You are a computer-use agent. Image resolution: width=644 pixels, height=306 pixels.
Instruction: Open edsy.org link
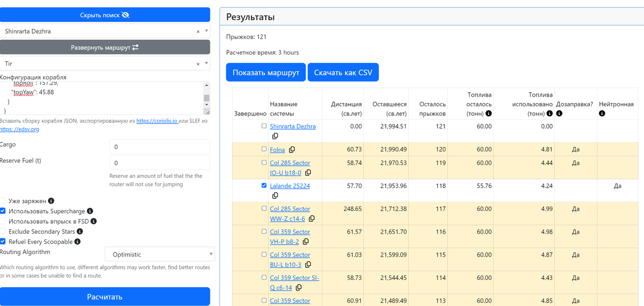point(19,129)
